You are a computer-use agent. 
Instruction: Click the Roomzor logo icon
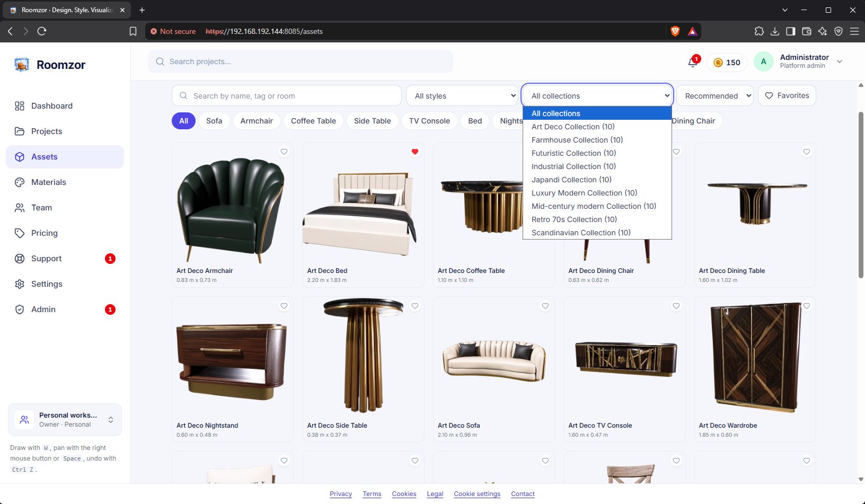tap(22, 65)
